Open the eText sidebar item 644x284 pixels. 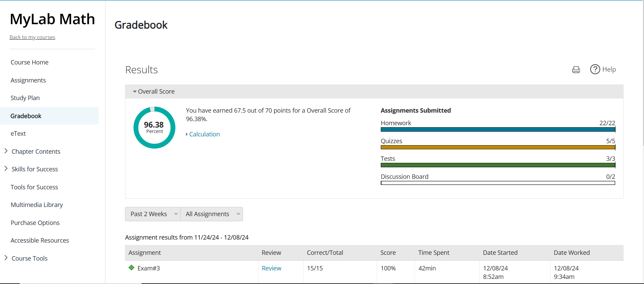tap(18, 134)
